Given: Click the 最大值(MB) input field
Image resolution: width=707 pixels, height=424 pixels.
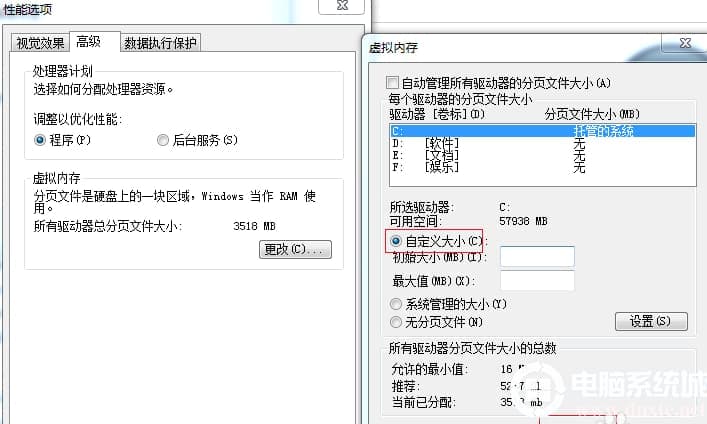Looking at the screenshot, I should 537,281.
